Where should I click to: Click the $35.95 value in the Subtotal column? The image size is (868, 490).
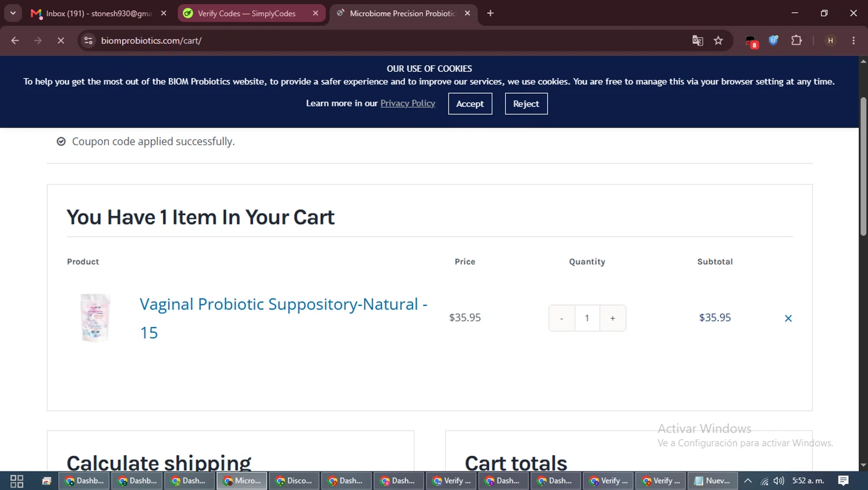click(x=715, y=318)
